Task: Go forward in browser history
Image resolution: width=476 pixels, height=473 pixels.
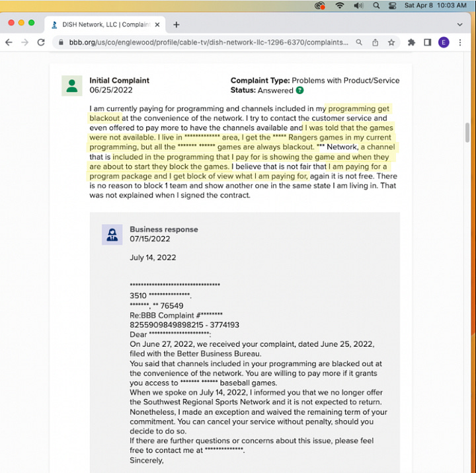Action: 25,42
